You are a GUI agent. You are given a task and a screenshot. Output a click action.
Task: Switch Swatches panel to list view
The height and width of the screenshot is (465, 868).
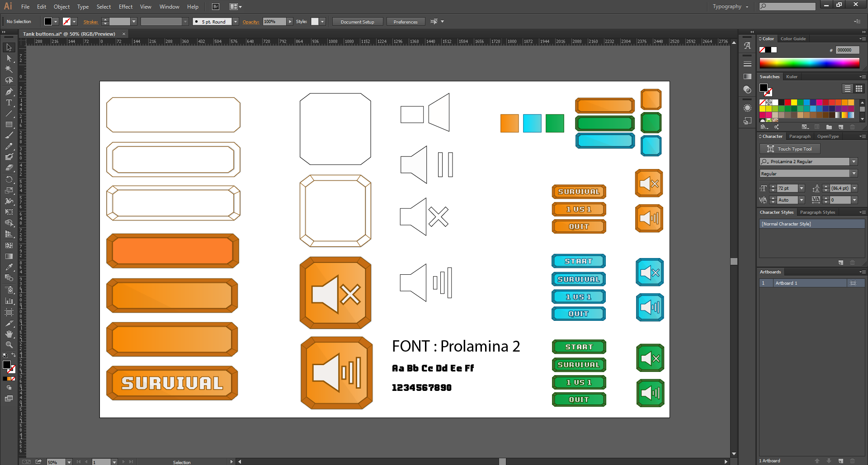(x=847, y=89)
